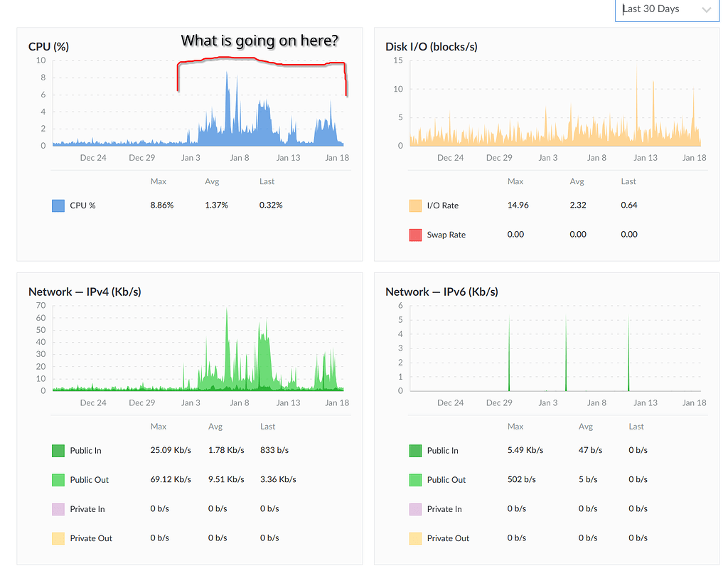Click the CPU (%) chart title
Image resolution: width=728 pixels, height=566 pixels.
[48, 46]
